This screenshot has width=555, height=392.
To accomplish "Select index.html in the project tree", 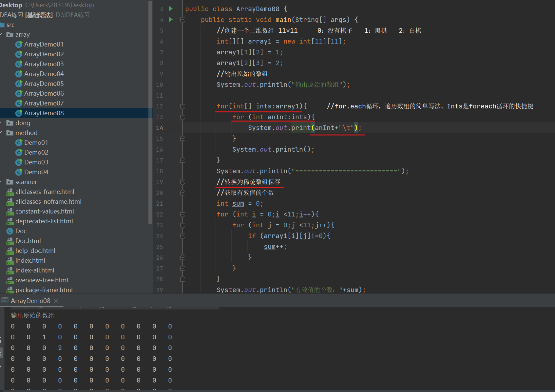I will pyautogui.click(x=30, y=261).
